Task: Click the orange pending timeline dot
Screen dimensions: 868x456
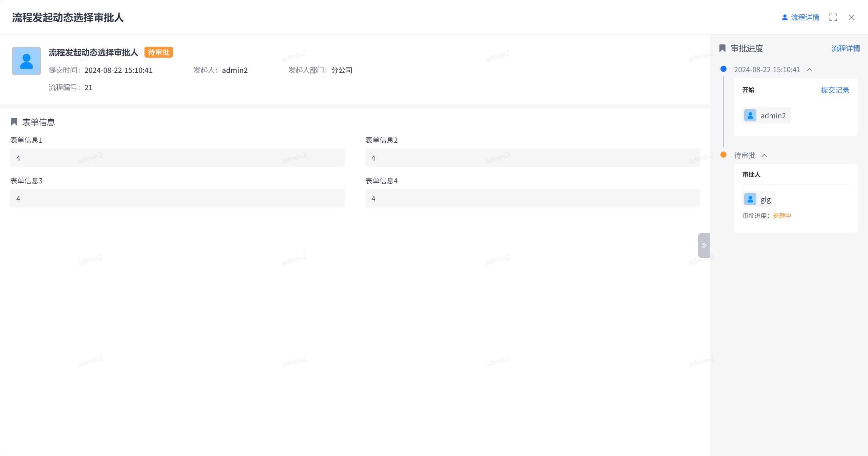Action: [x=724, y=155]
